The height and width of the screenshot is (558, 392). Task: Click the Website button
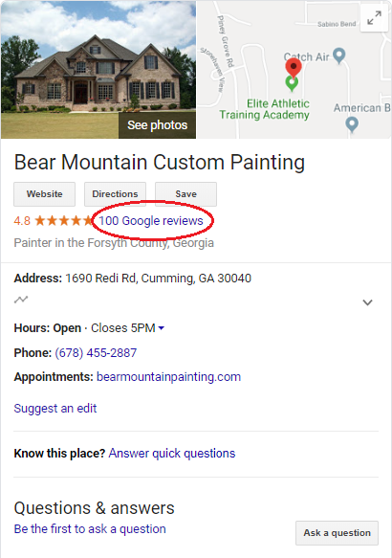[44, 194]
